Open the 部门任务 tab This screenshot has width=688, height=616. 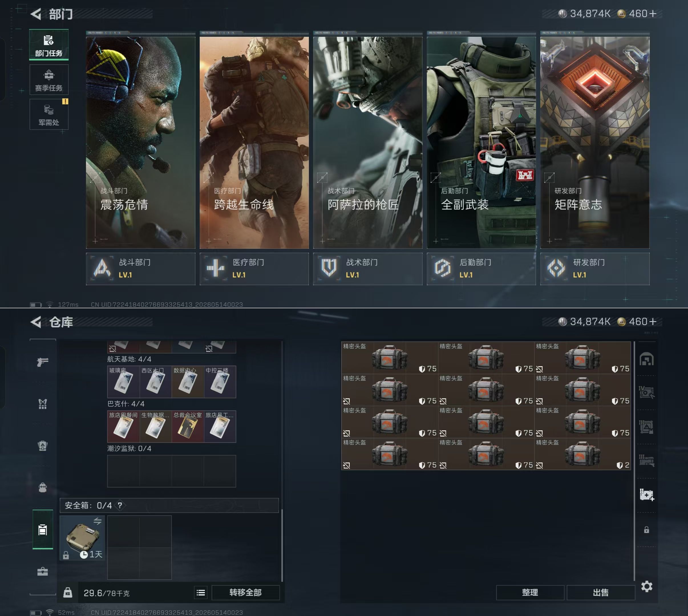click(49, 45)
